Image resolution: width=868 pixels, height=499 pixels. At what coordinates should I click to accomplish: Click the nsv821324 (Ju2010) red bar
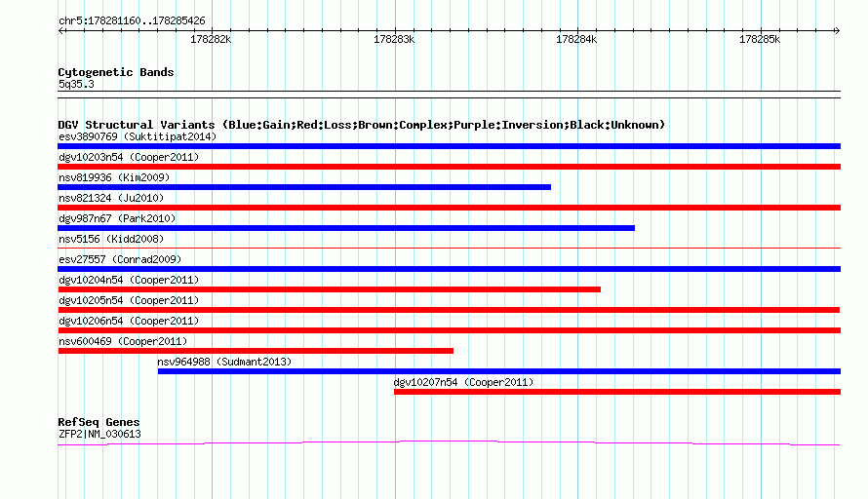click(449, 208)
